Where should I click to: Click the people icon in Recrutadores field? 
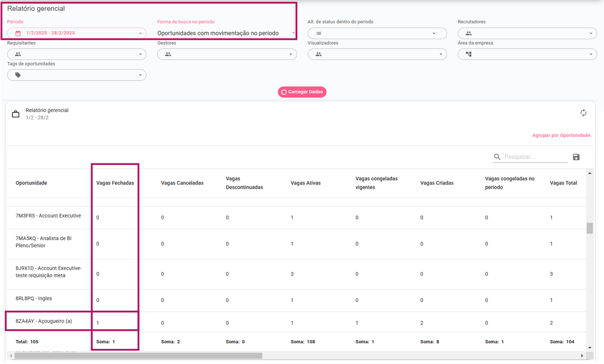(x=469, y=33)
